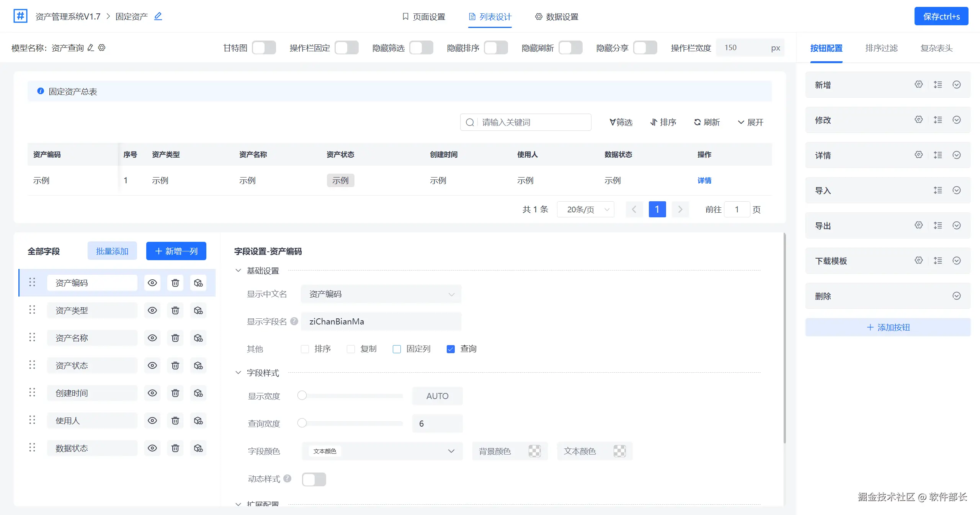
Task: Click the 批量添加 button
Action: pyautogui.click(x=112, y=251)
